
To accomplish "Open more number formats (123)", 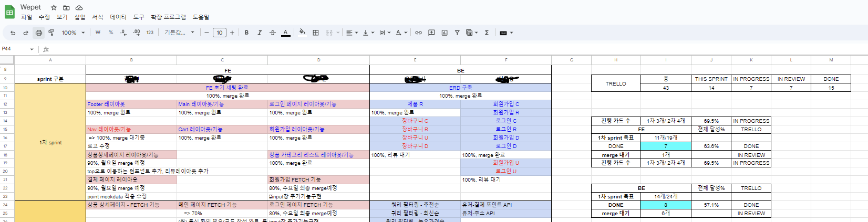I will tap(150, 33).
